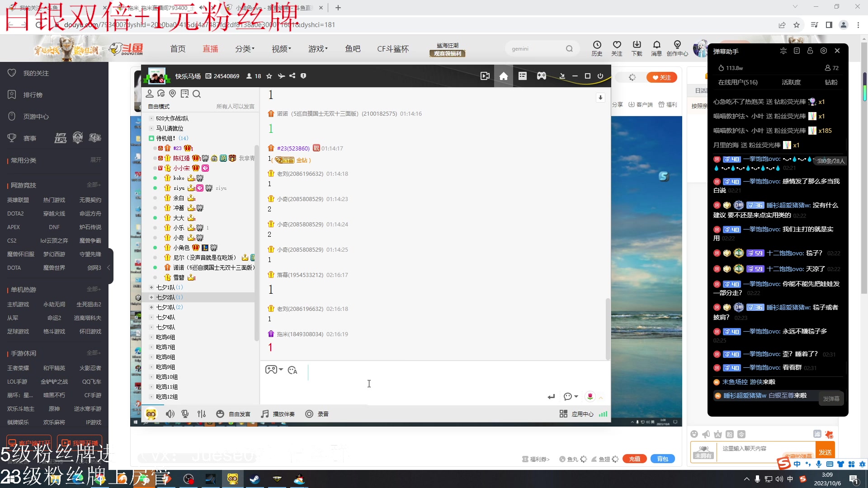Expand 常用分类 using 展开
The height and width of the screenshot is (488, 868).
click(x=95, y=160)
